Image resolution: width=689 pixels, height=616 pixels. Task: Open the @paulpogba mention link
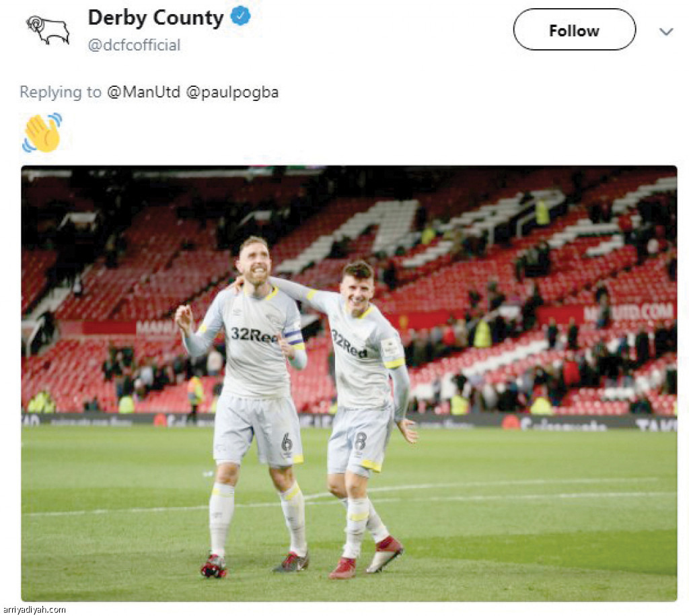(232, 92)
